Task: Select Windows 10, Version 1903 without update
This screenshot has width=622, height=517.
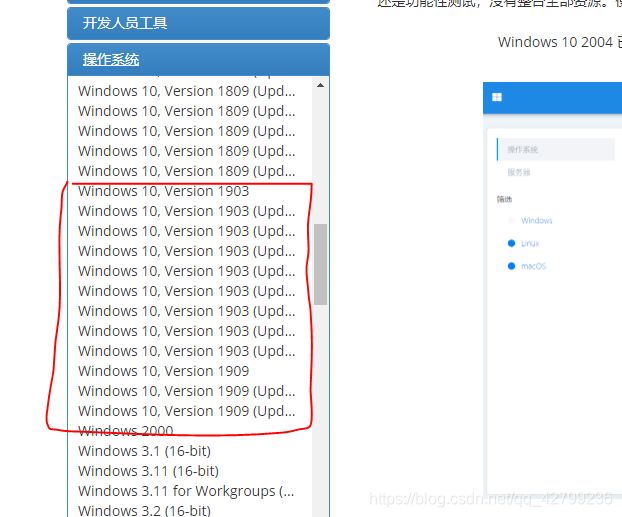Action: [163, 191]
